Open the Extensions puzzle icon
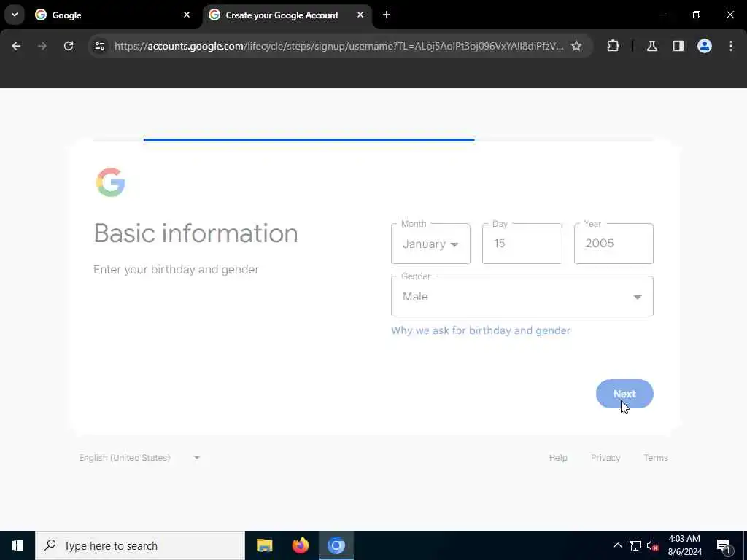Viewport: 747px width, 560px height. click(x=613, y=46)
